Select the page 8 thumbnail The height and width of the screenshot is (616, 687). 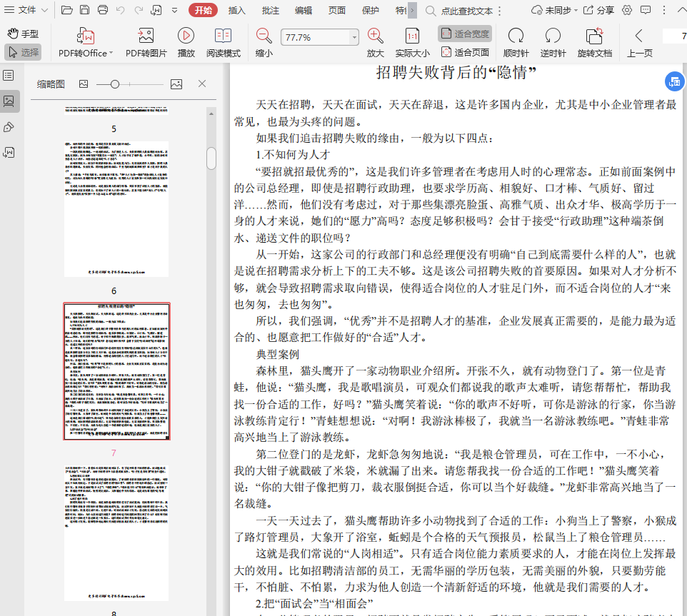tap(116, 532)
